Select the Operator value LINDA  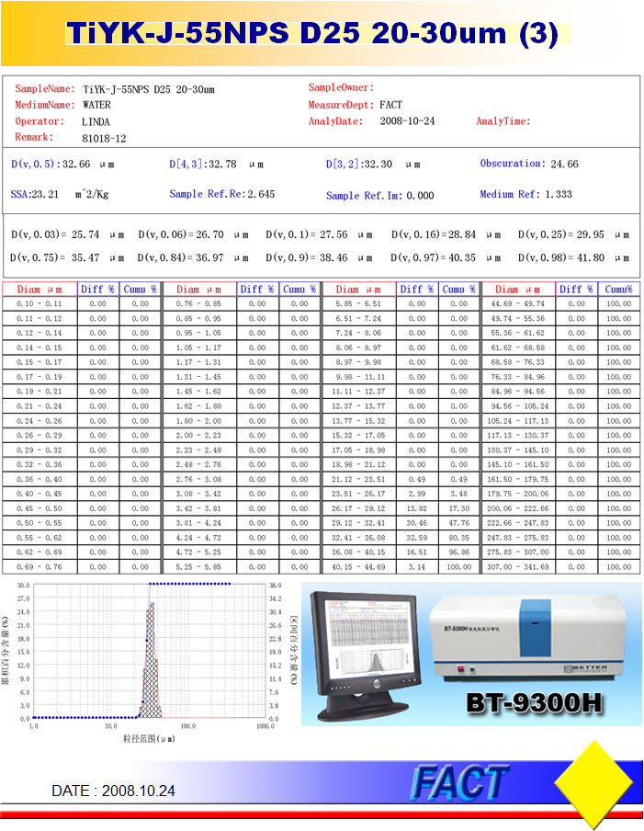96,122
